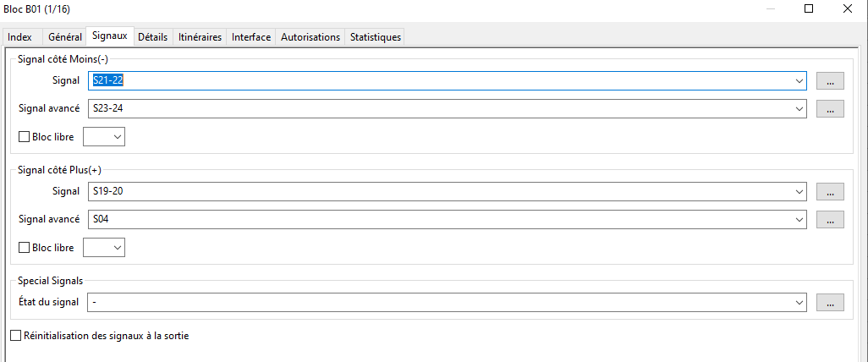Click browse button for S04 signal avancé
Viewport: 868px width, 362px height.
(830, 219)
